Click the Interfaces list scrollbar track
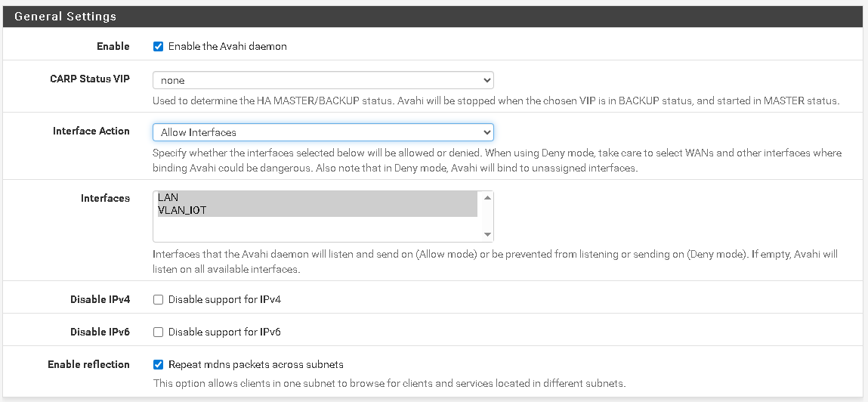868x402 pixels. [487, 217]
